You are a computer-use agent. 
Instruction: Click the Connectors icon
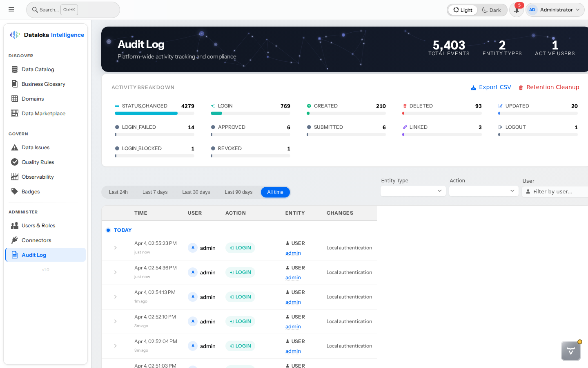click(14, 240)
